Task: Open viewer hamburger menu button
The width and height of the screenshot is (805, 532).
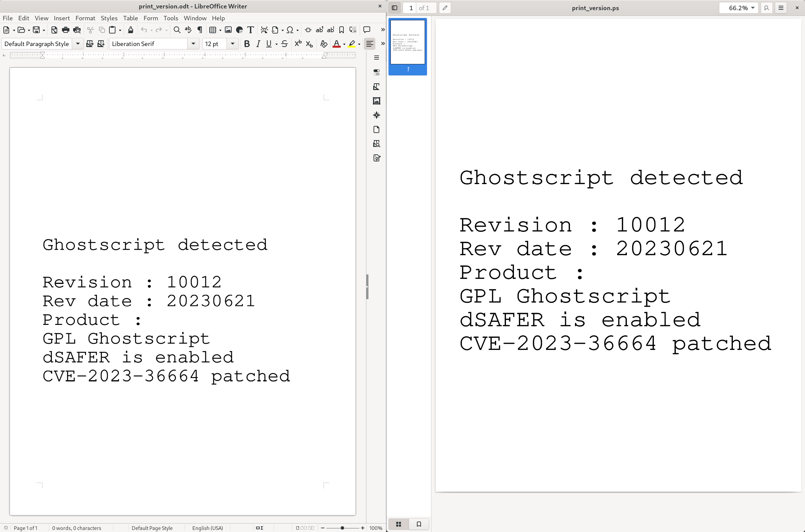Action: [781, 8]
